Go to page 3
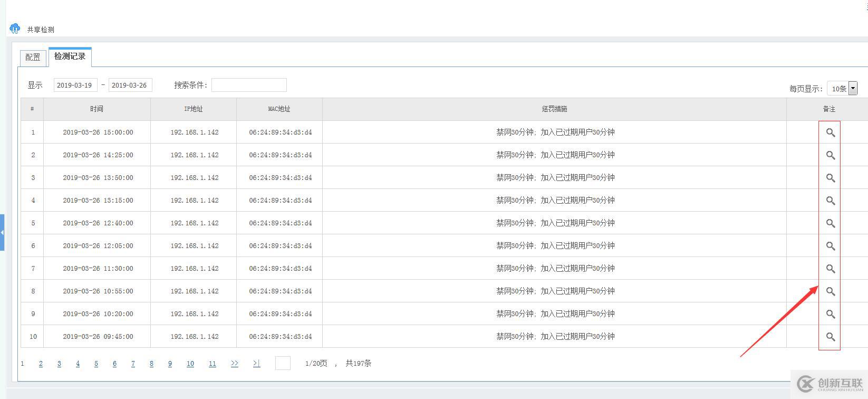The image size is (868, 399). coord(59,364)
